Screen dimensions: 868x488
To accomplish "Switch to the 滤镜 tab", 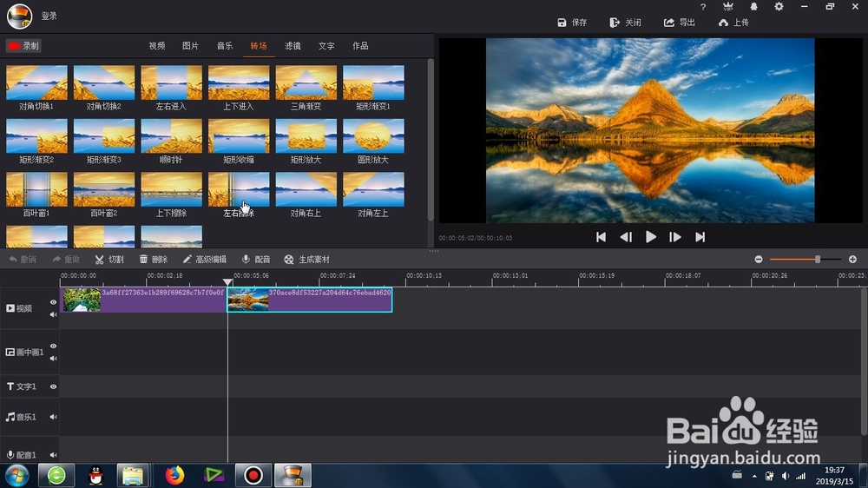I will 293,46.
